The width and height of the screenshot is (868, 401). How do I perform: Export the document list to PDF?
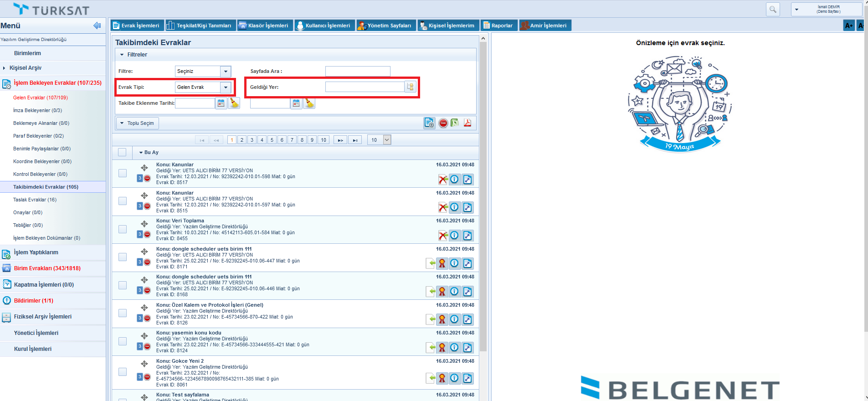467,123
